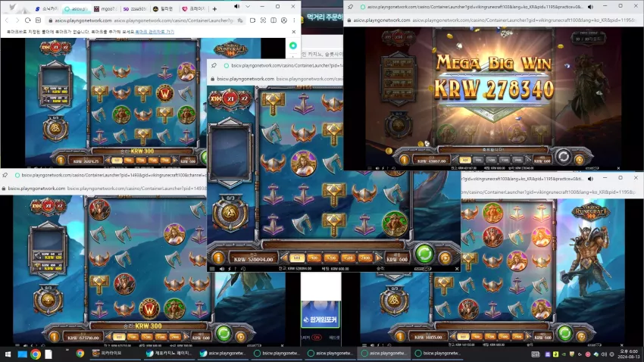Follow the bookmark manager link in bookmarks bar

(155, 32)
